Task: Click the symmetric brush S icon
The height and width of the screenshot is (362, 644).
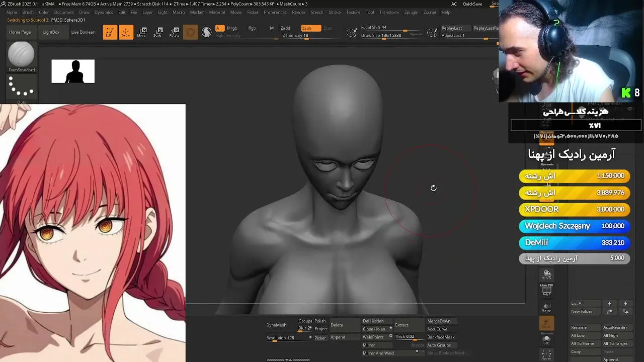Action: (352, 33)
